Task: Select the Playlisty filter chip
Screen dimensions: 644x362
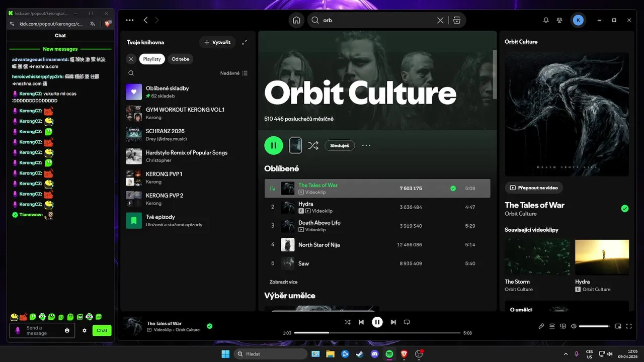Action: click(x=152, y=59)
